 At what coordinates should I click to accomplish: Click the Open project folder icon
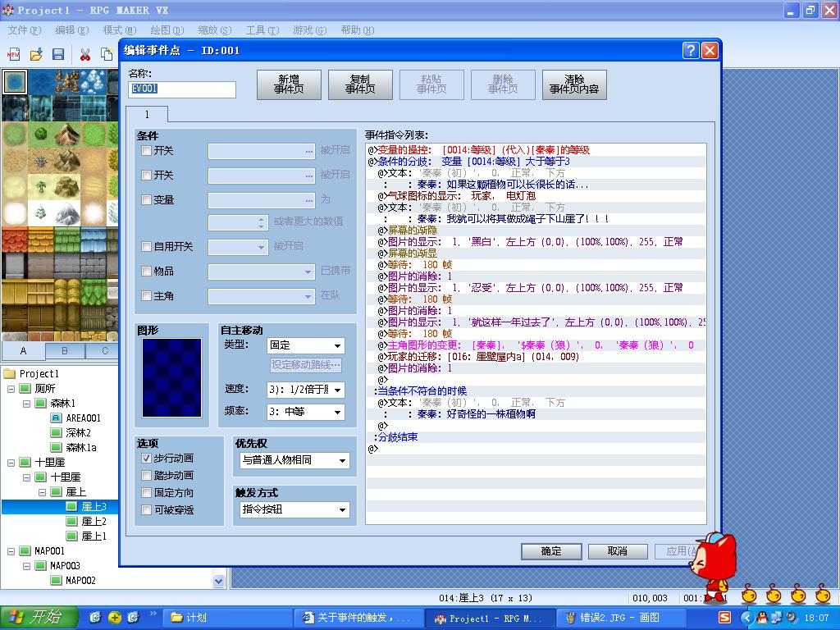(x=36, y=53)
